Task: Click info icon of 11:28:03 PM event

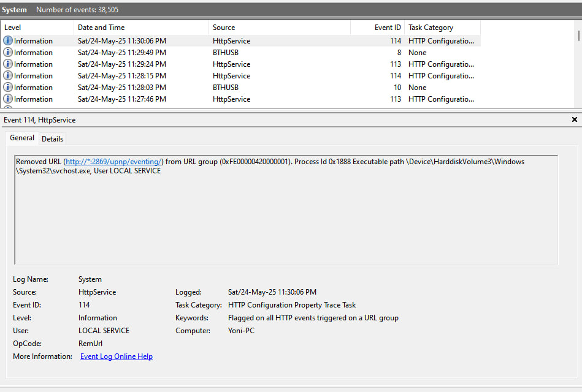Action: (8, 87)
